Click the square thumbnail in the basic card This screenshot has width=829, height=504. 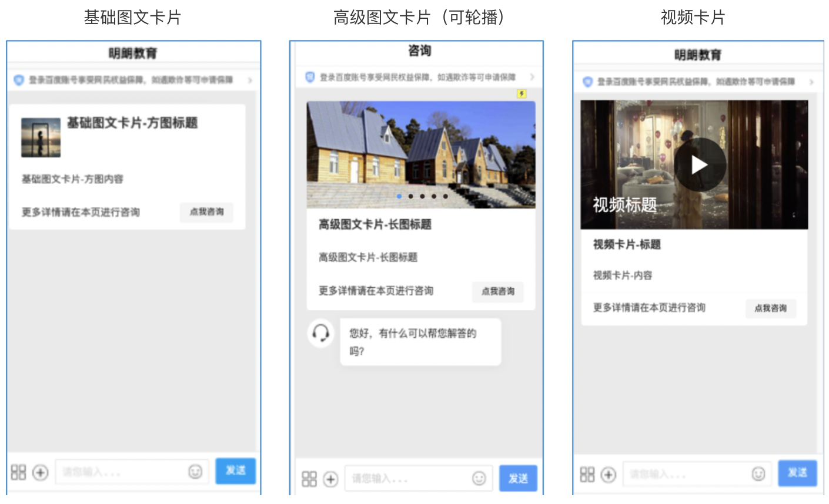[x=41, y=137]
